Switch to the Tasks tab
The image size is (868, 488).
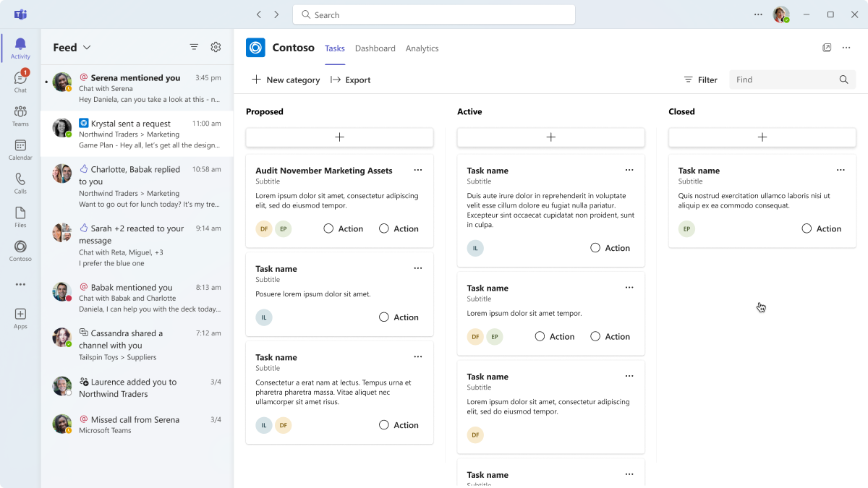coord(335,48)
